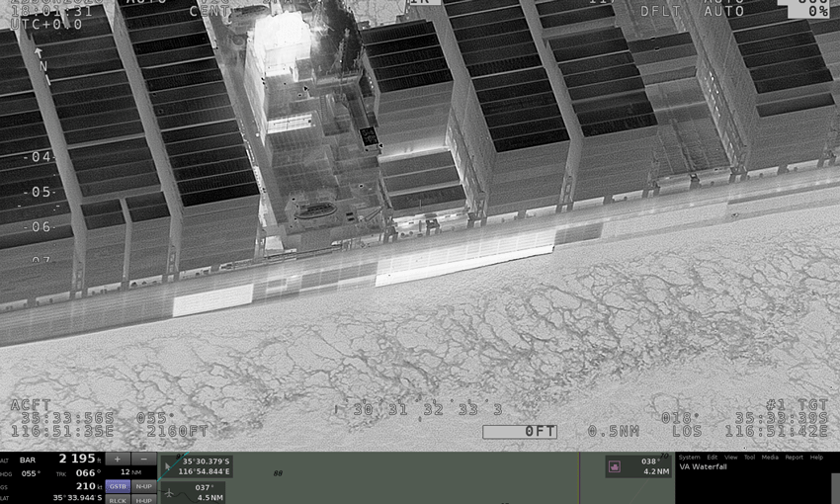The width and height of the screenshot is (840, 504).
Task: Open the Edit menu
Action: pos(712,458)
